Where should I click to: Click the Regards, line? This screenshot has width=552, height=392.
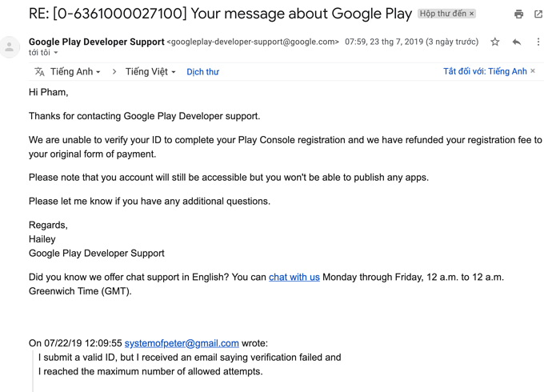tap(48, 226)
